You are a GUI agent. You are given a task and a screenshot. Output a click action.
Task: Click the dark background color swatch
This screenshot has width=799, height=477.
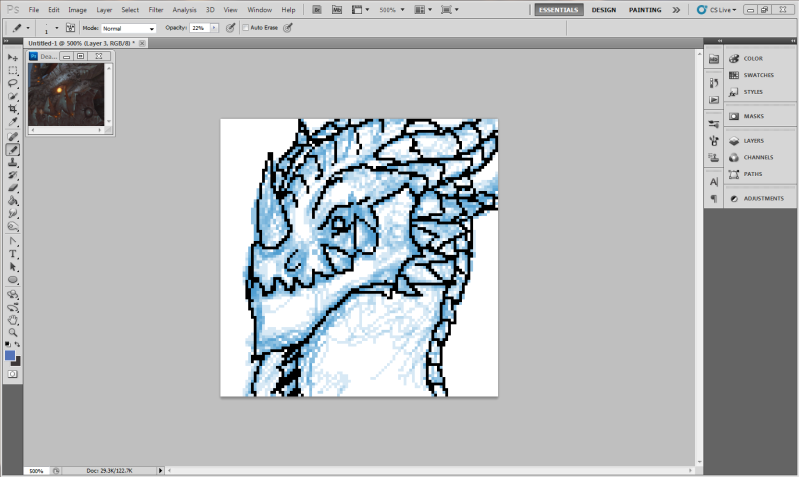click(x=17, y=362)
